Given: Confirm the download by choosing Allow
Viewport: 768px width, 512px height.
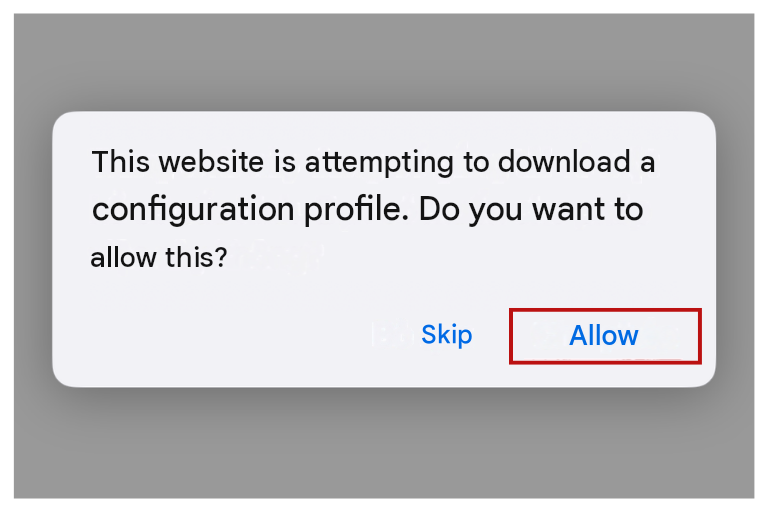Looking at the screenshot, I should tap(605, 336).
